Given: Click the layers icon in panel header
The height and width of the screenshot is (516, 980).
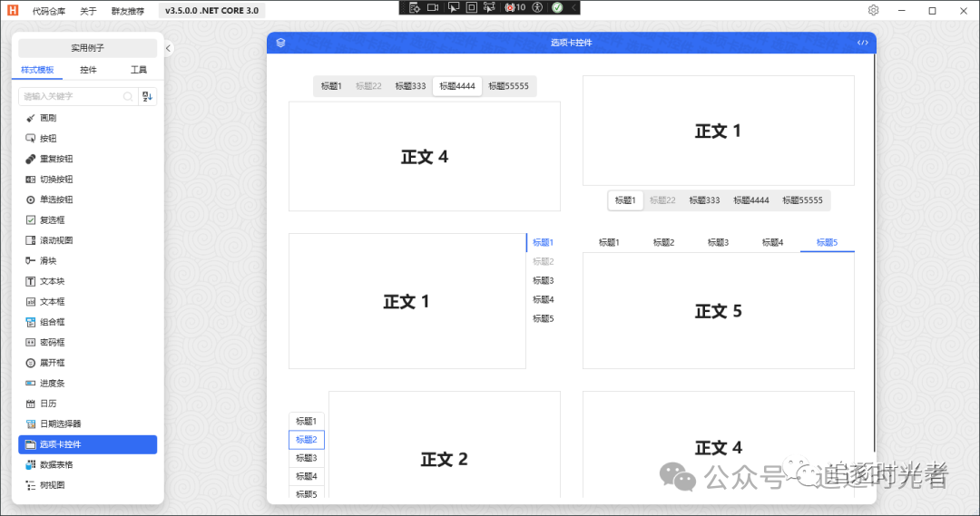Looking at the screenshot, I should (x=280, y=43).
